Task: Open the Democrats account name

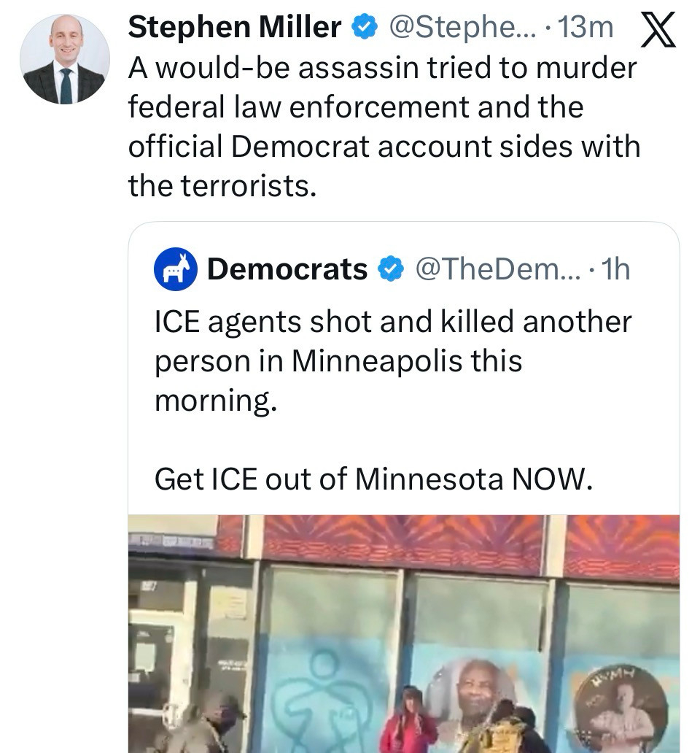Action: tap(287, 270)
